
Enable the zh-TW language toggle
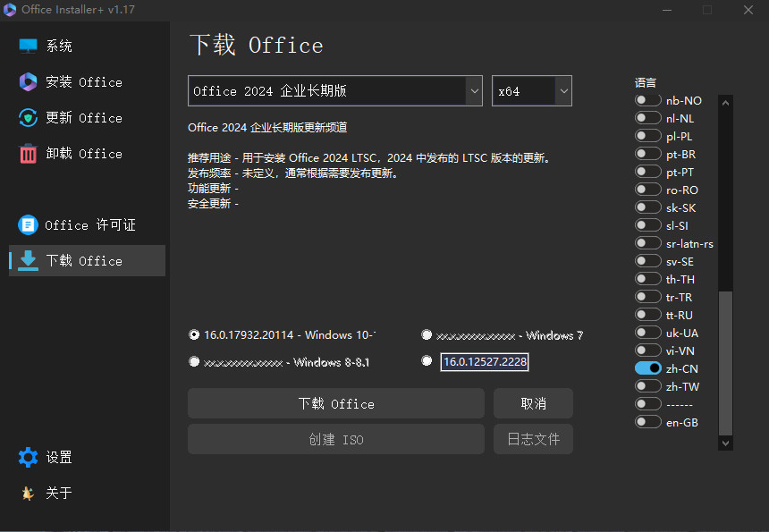click(x=647, y=385)
